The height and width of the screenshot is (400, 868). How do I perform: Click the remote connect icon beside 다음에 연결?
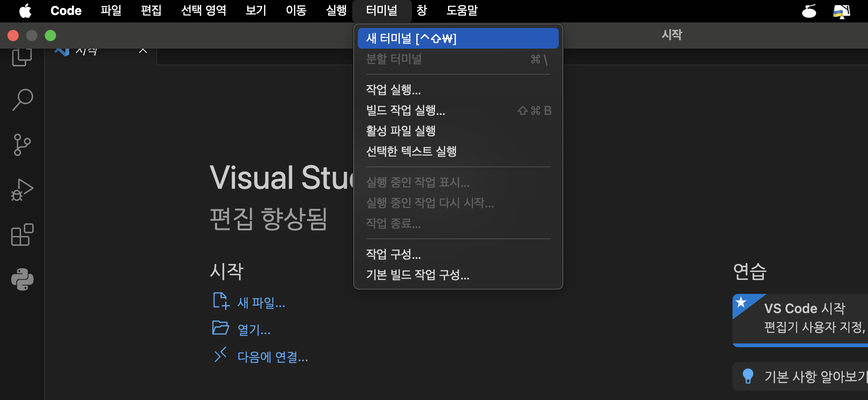[x=221, y=355]
